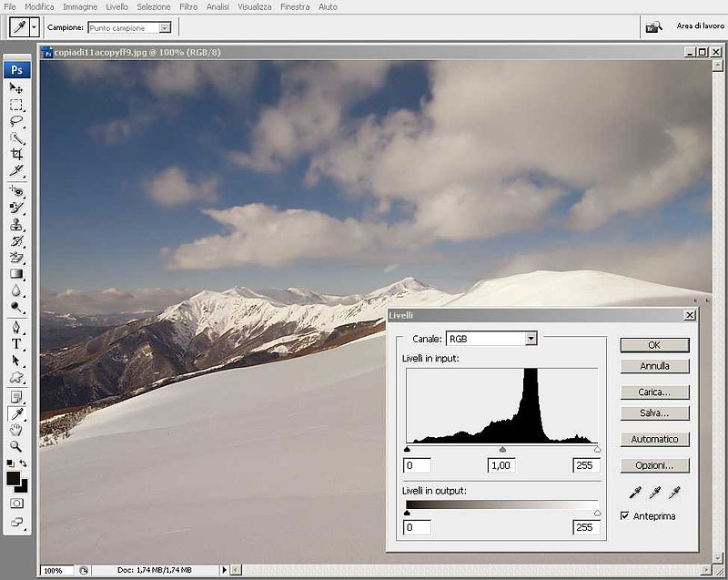Select the Hand tool
Viewport: 728px width, 580px height.
coord(16,430)
